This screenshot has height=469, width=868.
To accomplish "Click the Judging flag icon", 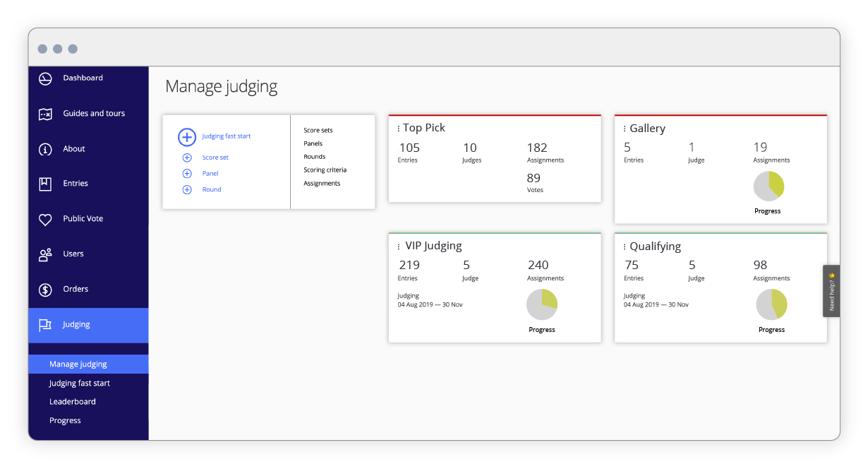I will (45, 325).
